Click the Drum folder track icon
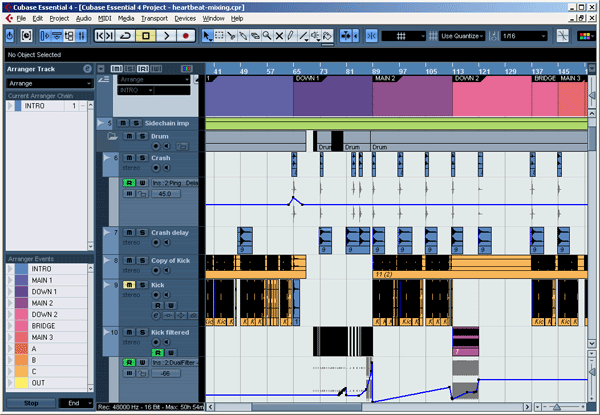This screenshot has width=600, height=415. (x=112, y=135)
